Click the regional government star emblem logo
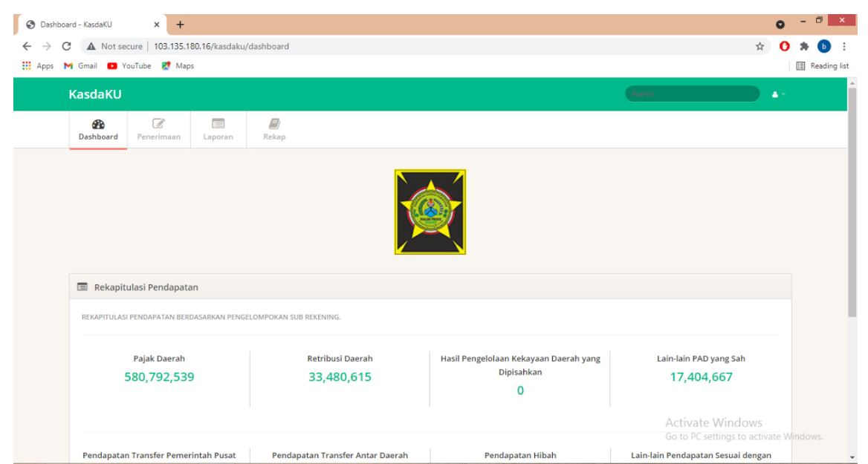868x464 pixels. tap(430, 212)
